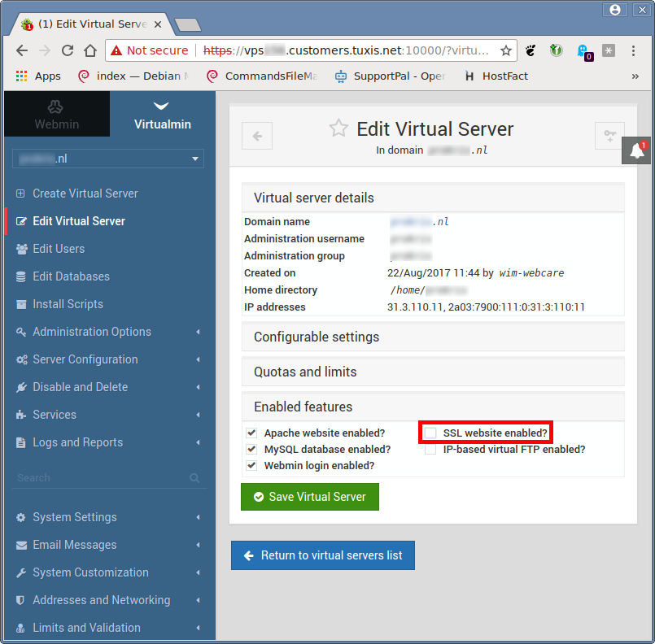This screenshot has width=655, height=644.
Task: Click the back arrow button in header
Action: click(257, 136)
